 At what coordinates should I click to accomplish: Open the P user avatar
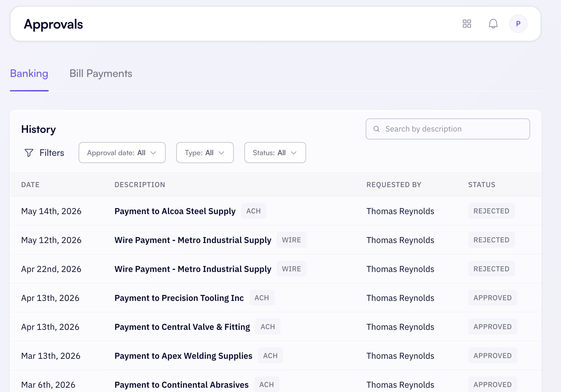pyautogui.click(x=518, y=24)
